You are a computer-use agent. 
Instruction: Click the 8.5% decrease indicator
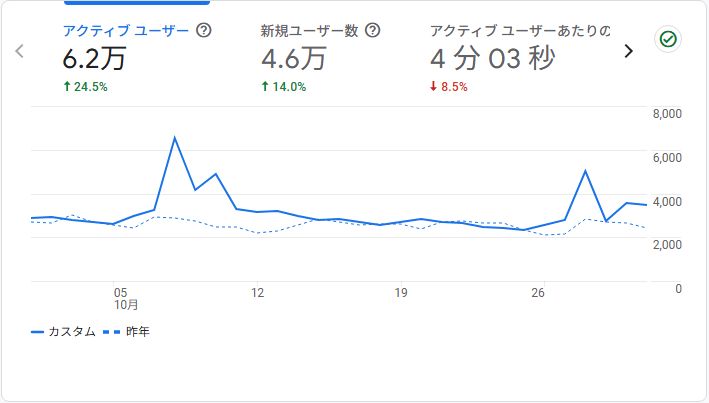click(x=449, y=87)
